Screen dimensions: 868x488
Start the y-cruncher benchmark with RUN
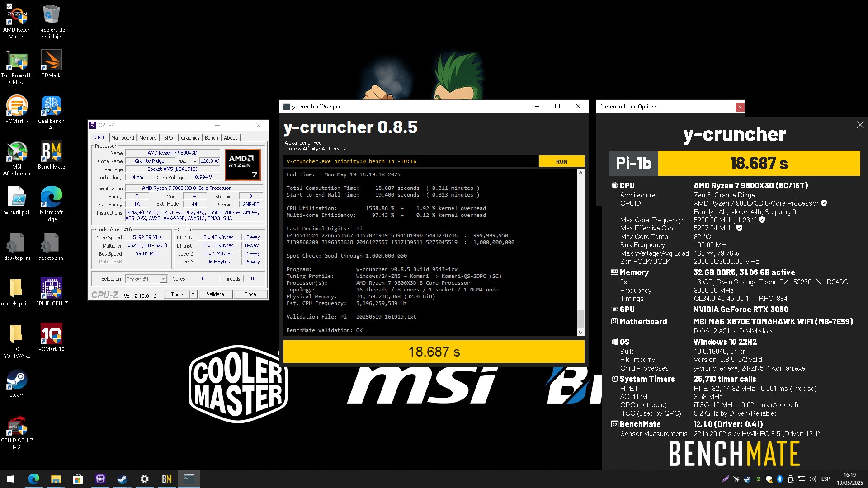561,161
